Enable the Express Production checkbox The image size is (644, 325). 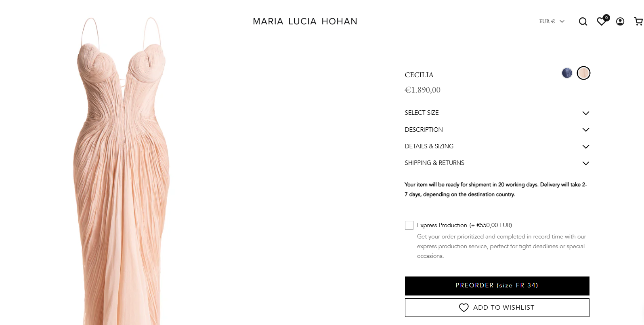tap(409, 225)
